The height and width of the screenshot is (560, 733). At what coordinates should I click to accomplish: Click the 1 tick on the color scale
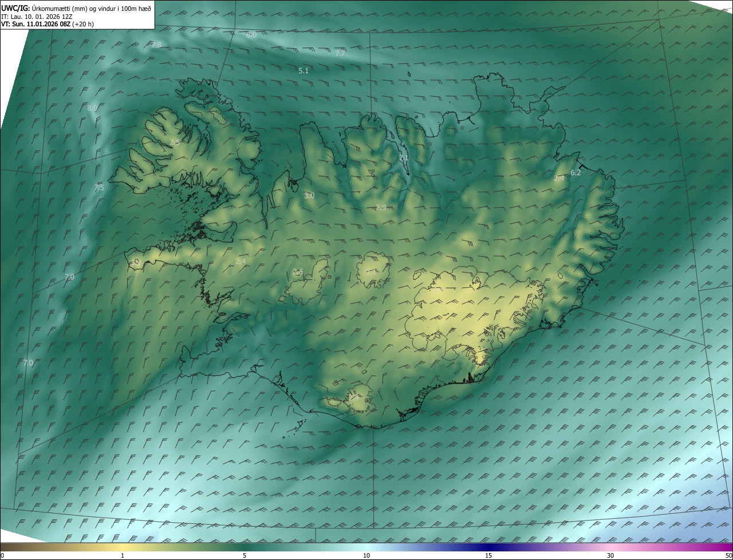[x=123, y=555]
